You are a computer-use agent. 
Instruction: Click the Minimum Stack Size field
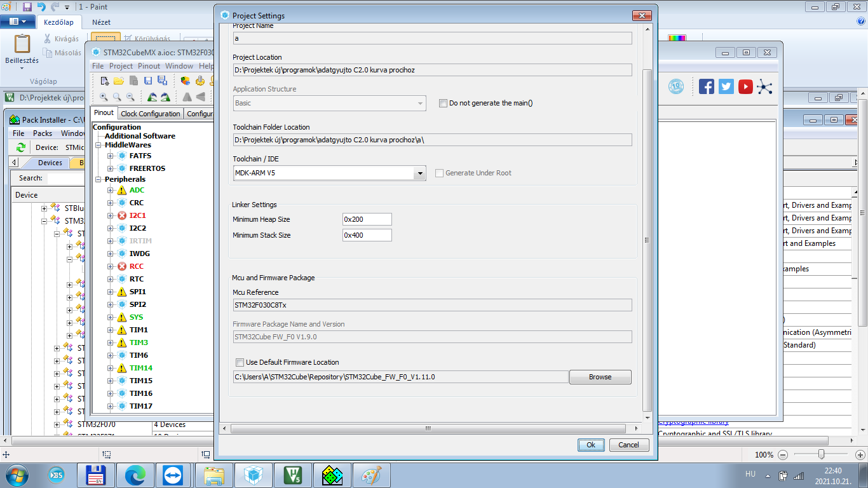367,235
